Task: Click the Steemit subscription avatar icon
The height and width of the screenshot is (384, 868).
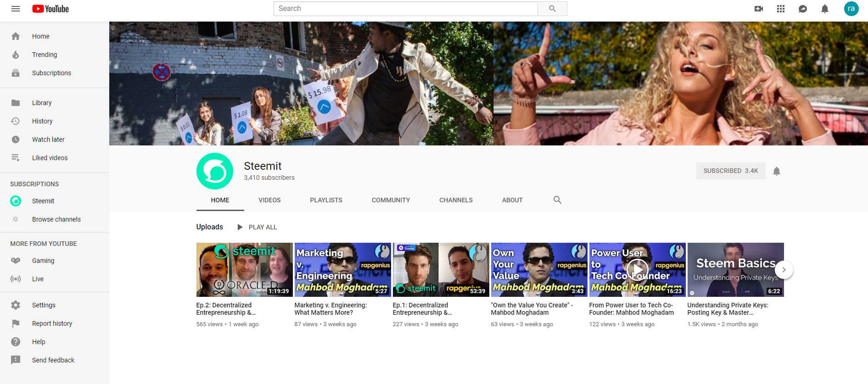Action: click(x=16, y=201)
